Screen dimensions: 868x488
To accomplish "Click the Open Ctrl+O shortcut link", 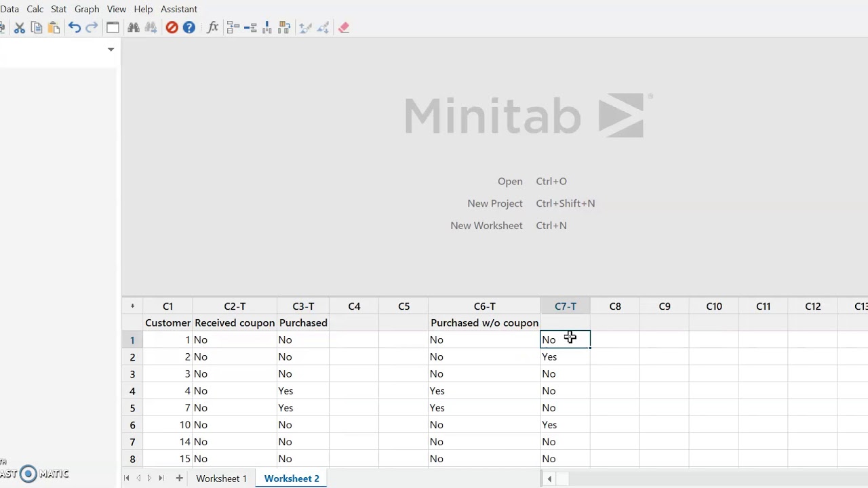I will tap(532, 182).
